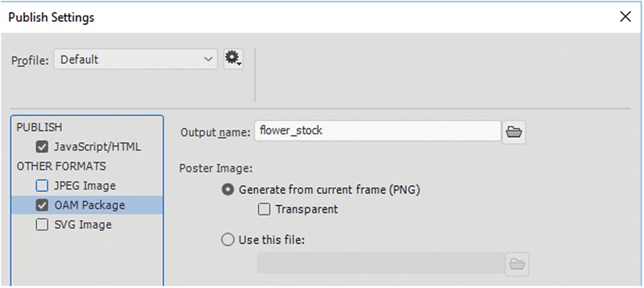
Task: Click the PUBLISH section header
Action: (x=39, y=127)
